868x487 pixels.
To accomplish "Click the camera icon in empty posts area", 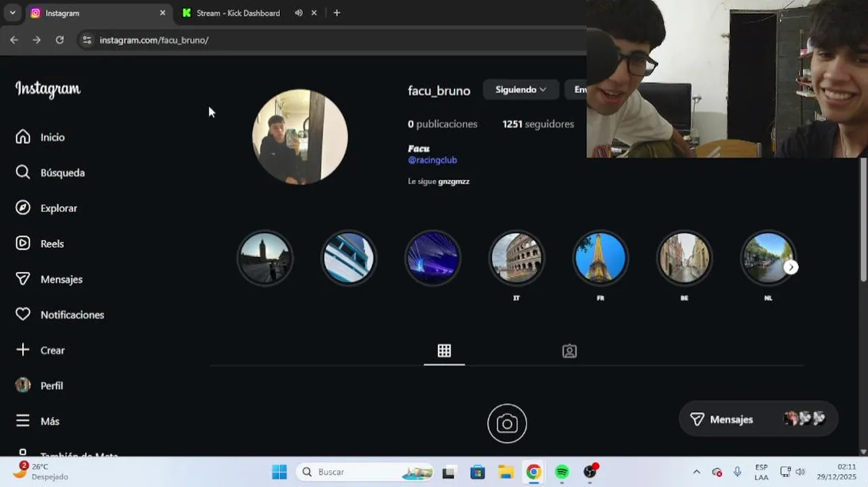I will coord(507,423).
